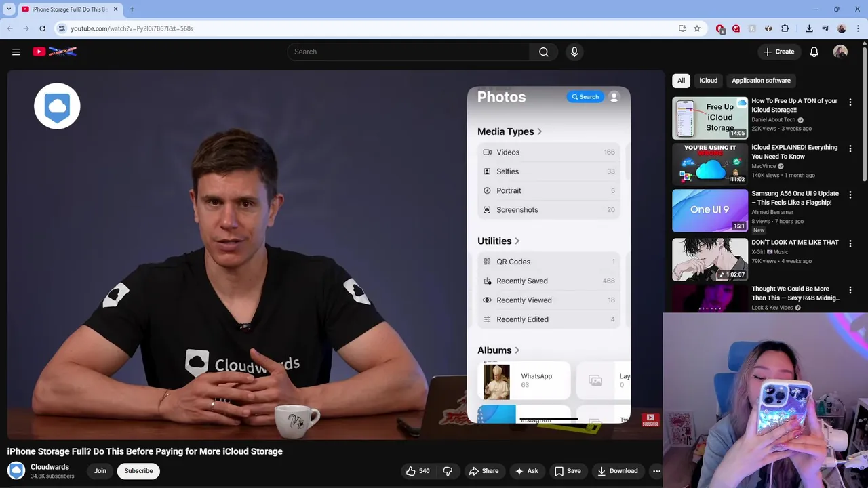Click the Ask button
This screenshot has height=488, width=868.
pyautogui.click(x=527, y=471)
